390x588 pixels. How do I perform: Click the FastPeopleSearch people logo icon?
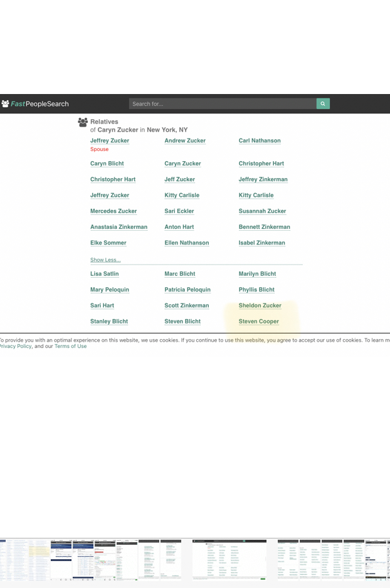click(5, 103)
